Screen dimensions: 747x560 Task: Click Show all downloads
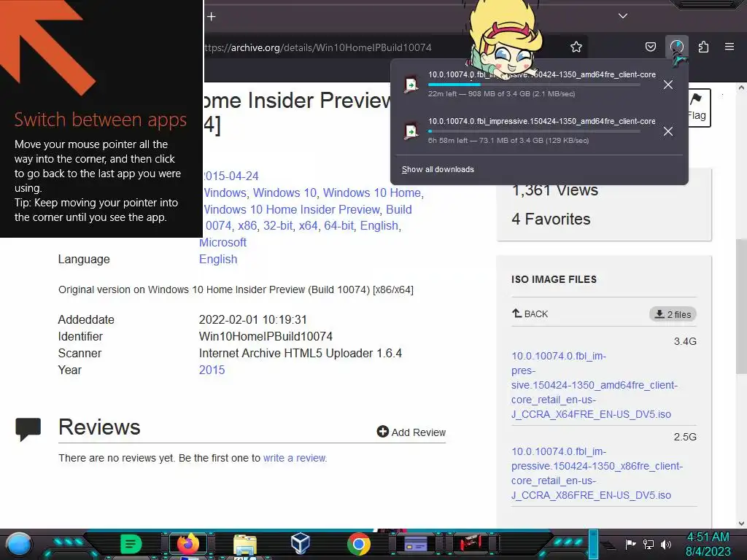tap(438, 169)
